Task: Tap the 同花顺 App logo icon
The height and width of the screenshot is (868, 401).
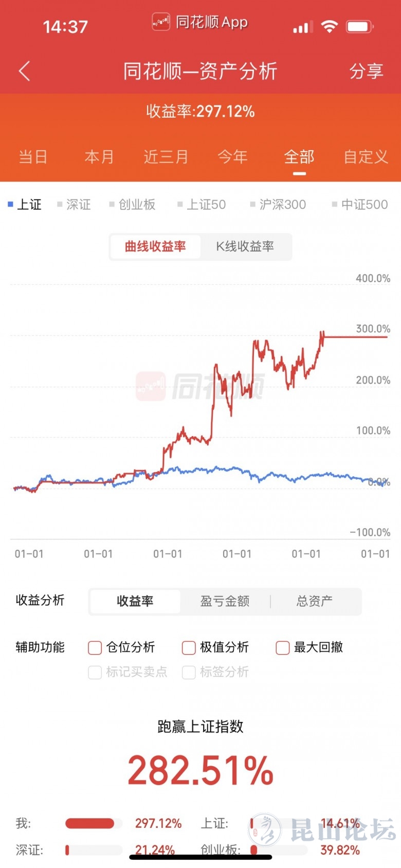Action: click(161, 22)
